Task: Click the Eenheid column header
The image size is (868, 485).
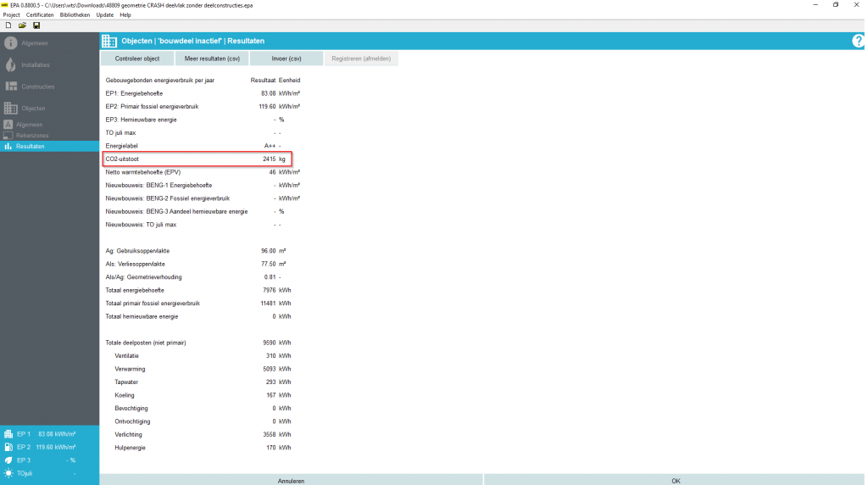Action: (x=290, y=81)
